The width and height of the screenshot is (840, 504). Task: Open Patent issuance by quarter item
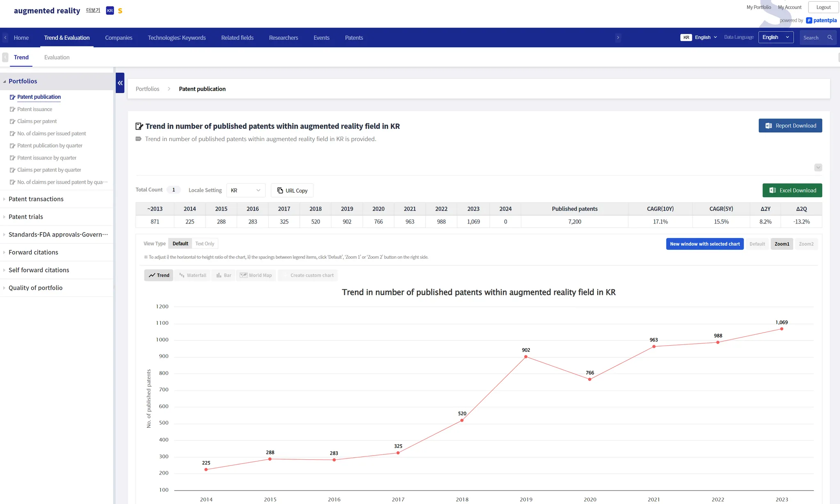(47, 158)
